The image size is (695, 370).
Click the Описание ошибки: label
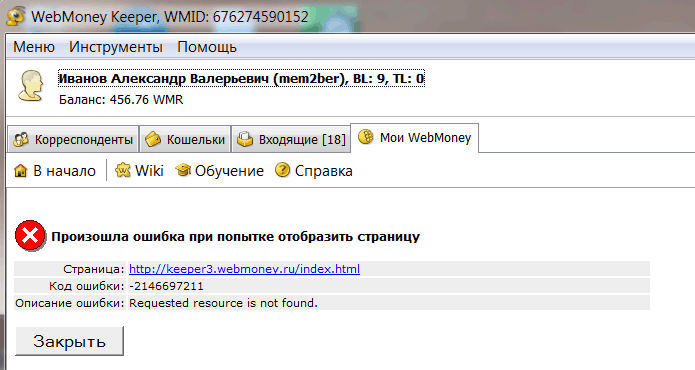70,303
